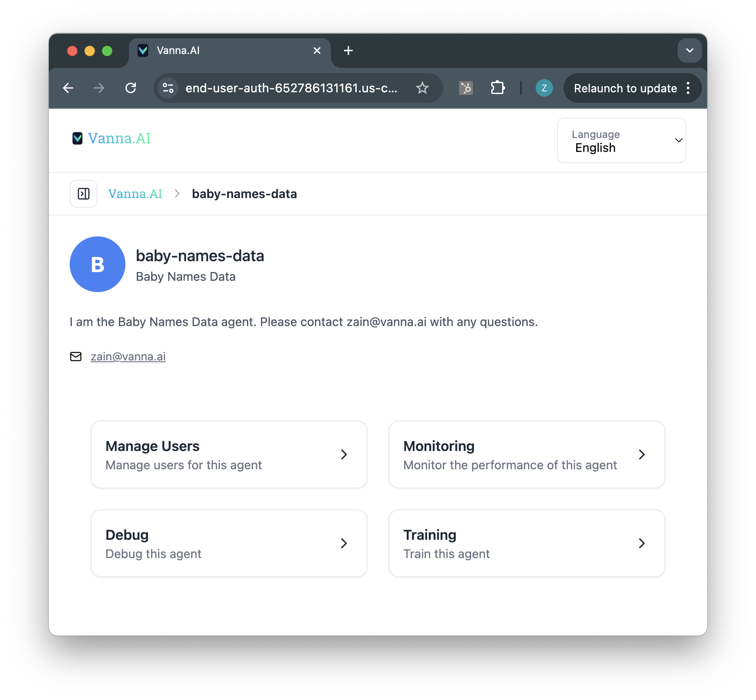The image size is (756, 700).
Task: Click the email envelope icon next to zain@vanna.ai
Action: click(76, 357)
